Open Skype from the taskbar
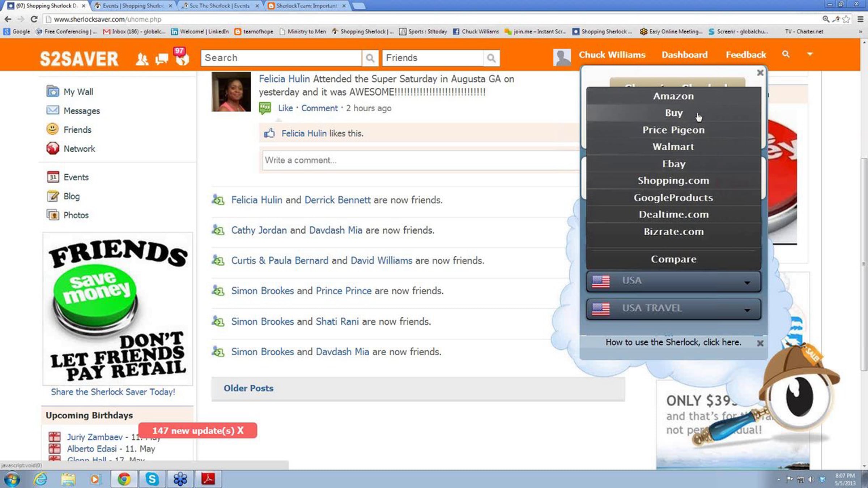Screen dimensions: 868x488 point(152,479)
